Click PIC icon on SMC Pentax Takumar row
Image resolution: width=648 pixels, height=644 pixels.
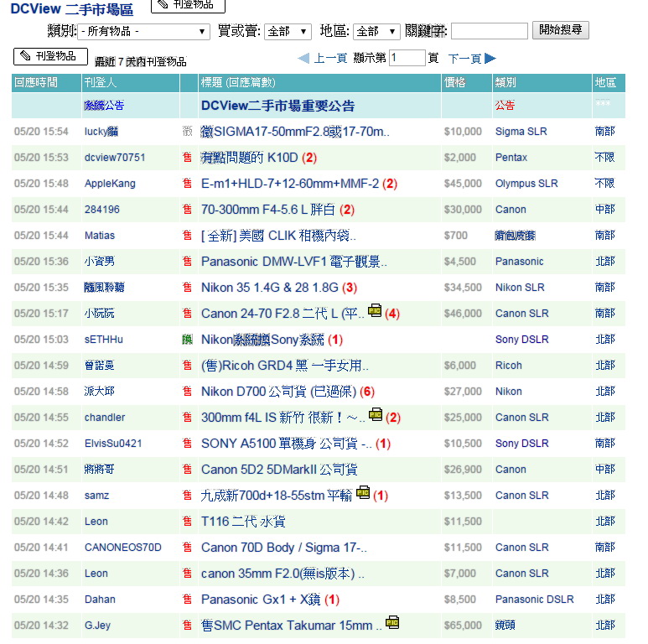pos(392,622)
